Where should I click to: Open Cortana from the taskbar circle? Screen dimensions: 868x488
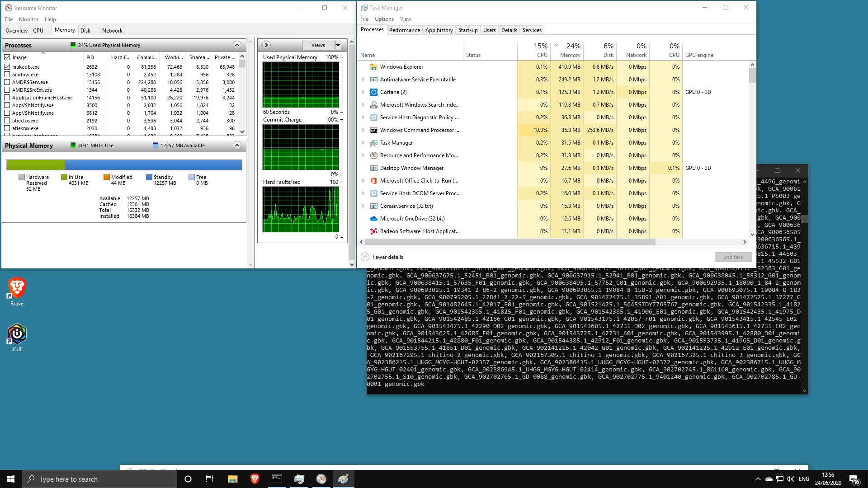(x=188, y=479)
